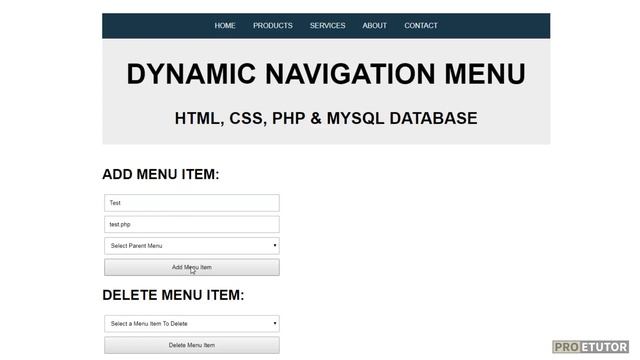Screen dimensions: 640x360
Task: Select the ABOUT navigation item
Action: [374, 26]
